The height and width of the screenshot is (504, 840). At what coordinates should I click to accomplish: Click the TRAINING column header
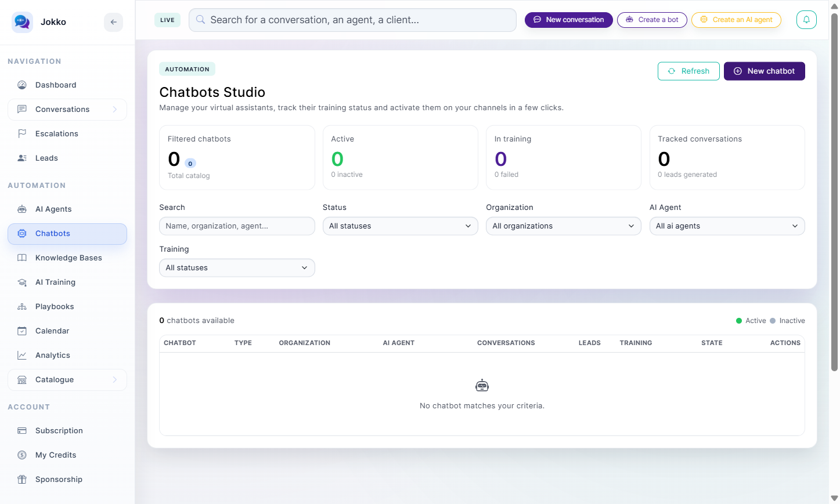pyautogui.click(x=636, y=343)
